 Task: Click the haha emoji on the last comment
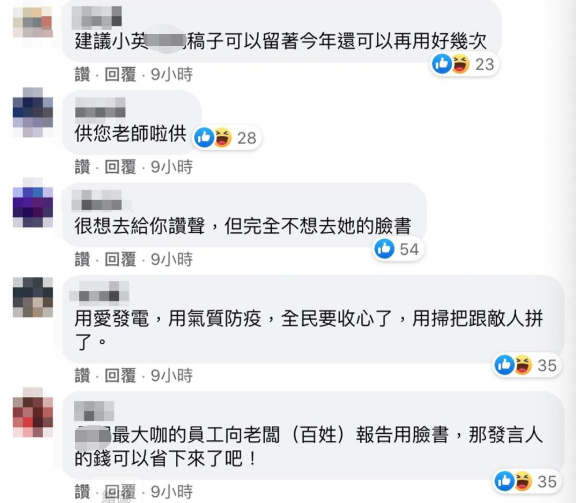[522, 481]
